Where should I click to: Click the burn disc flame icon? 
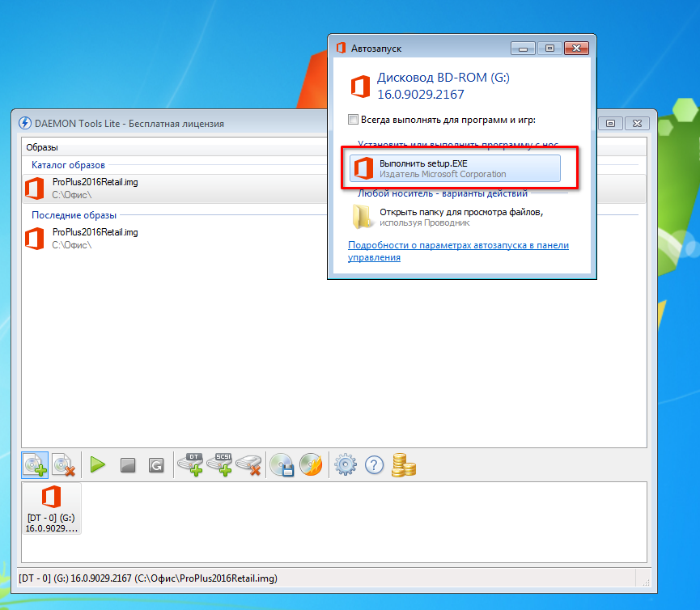311,465
